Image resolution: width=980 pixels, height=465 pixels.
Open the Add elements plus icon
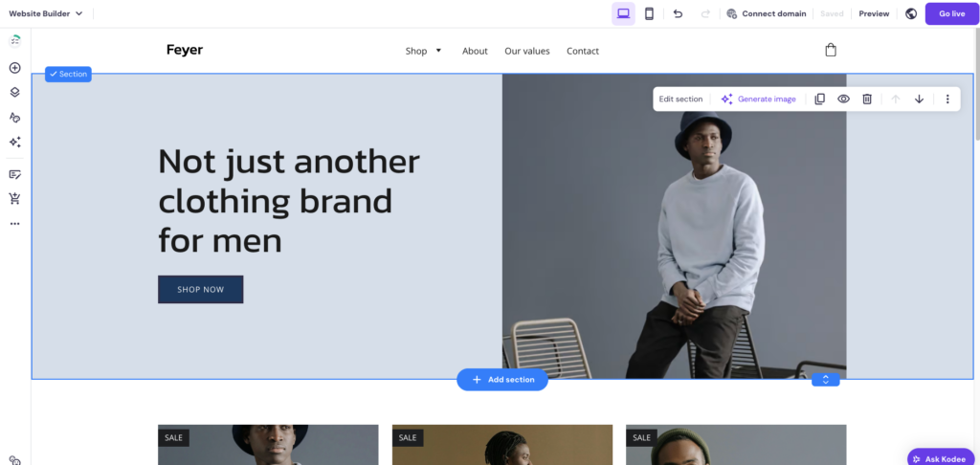(15, 68)
